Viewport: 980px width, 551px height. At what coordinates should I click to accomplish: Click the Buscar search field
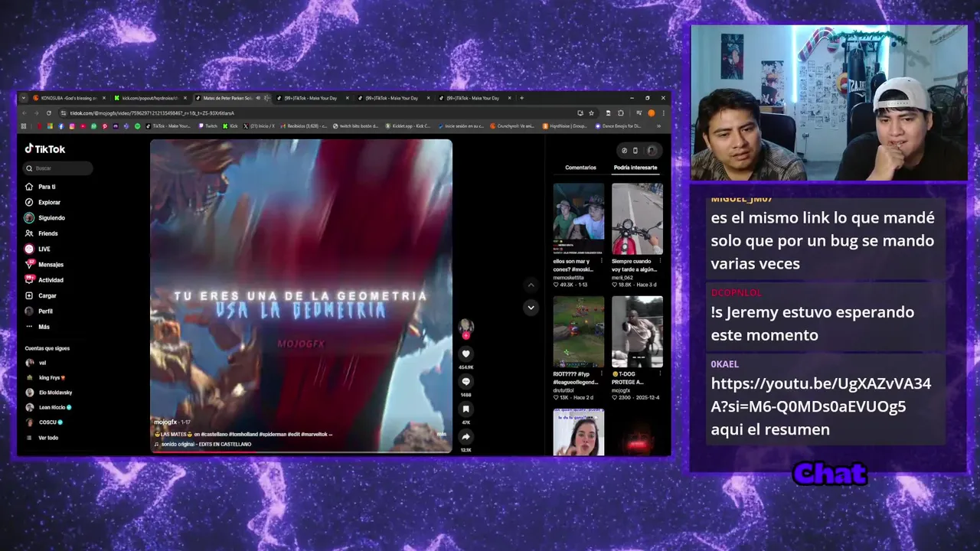tap(58, 168)
